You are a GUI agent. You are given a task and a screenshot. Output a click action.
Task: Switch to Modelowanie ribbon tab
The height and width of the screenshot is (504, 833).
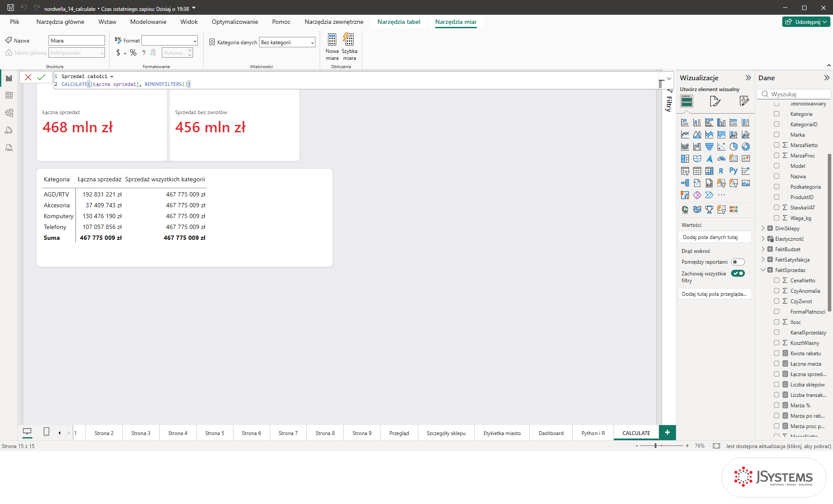point(148,22)
